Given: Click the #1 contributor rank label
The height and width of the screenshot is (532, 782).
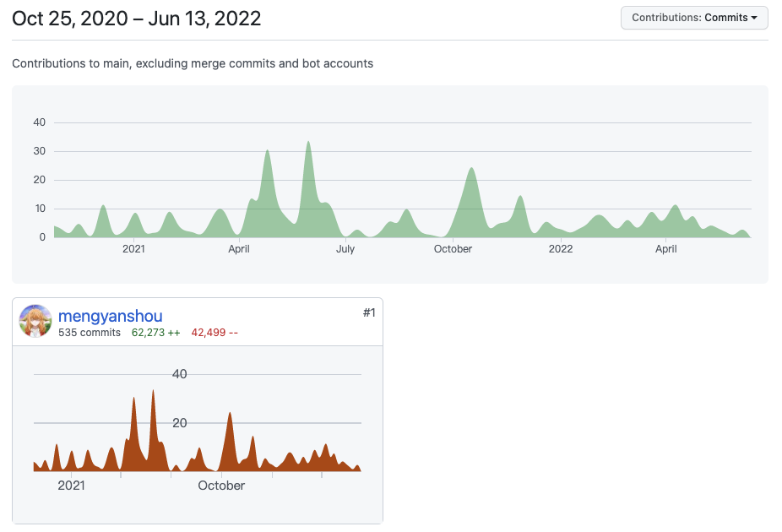Looking at the screenshot, I should click(367, 312).
